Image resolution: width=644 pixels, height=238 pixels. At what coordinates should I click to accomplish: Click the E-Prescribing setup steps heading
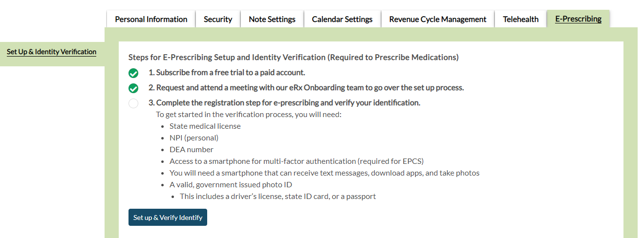pos(293,58)
